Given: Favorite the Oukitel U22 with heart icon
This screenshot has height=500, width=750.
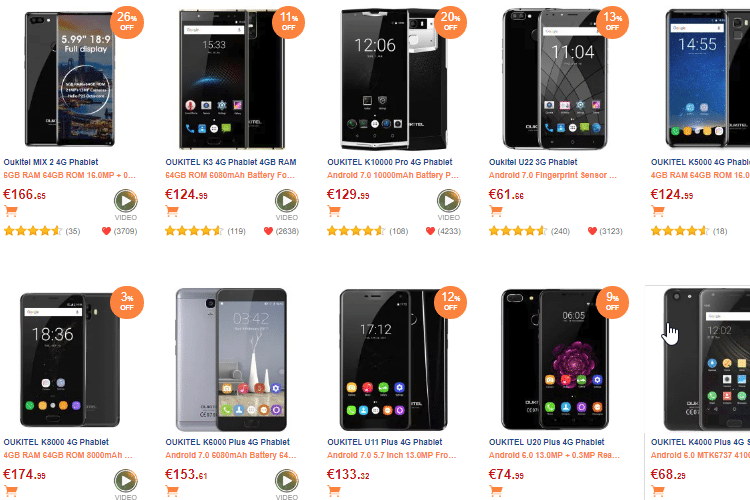Looking at the screenshot, I should pos(592,231).
